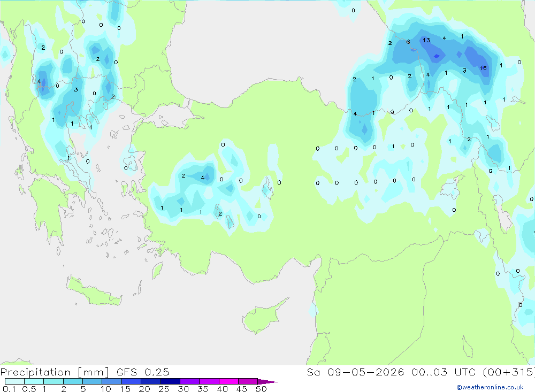Viewport: 535px width, 392px height.
Task: Click the "GFS 0.25" model label
Action: point(143,372)
